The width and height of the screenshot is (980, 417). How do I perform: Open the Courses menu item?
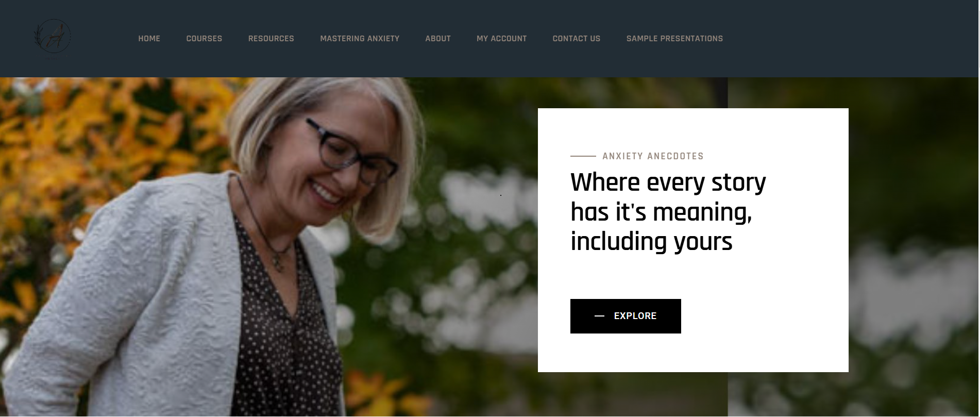(x=204, y=39)
